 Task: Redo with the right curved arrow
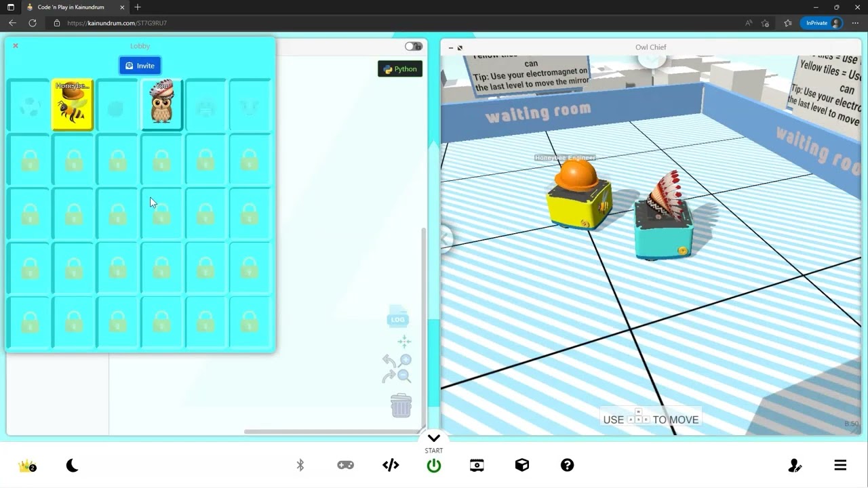click(x=389, y=376)
